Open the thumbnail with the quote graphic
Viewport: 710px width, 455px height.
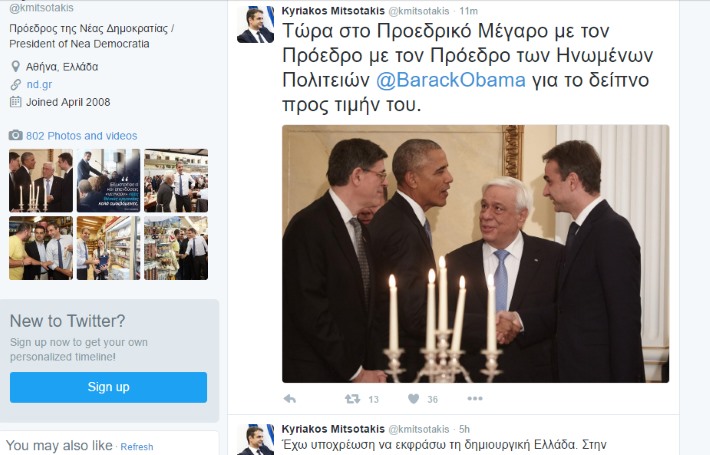(109, 180)
